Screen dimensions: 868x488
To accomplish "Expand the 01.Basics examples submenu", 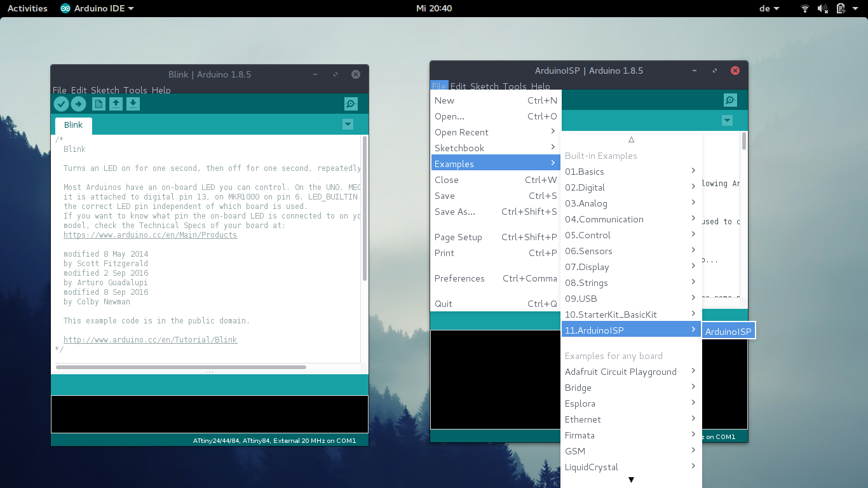I will [x=631, y=172].
